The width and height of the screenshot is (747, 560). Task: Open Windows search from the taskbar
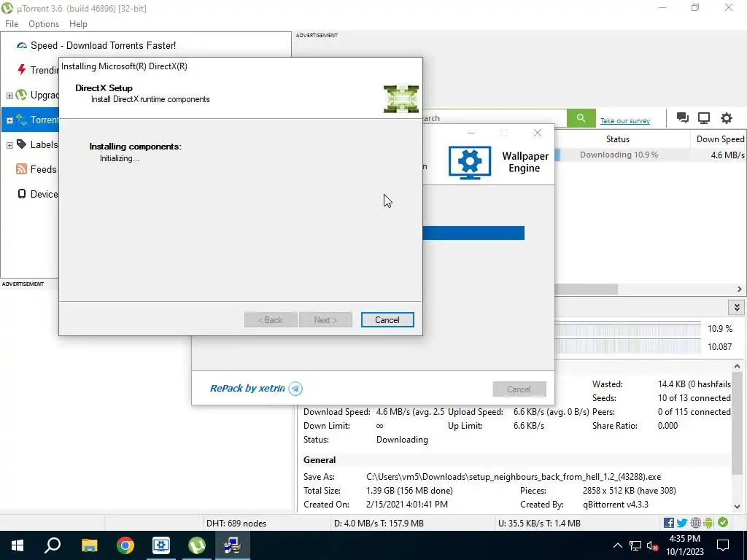tap(53, 545)
